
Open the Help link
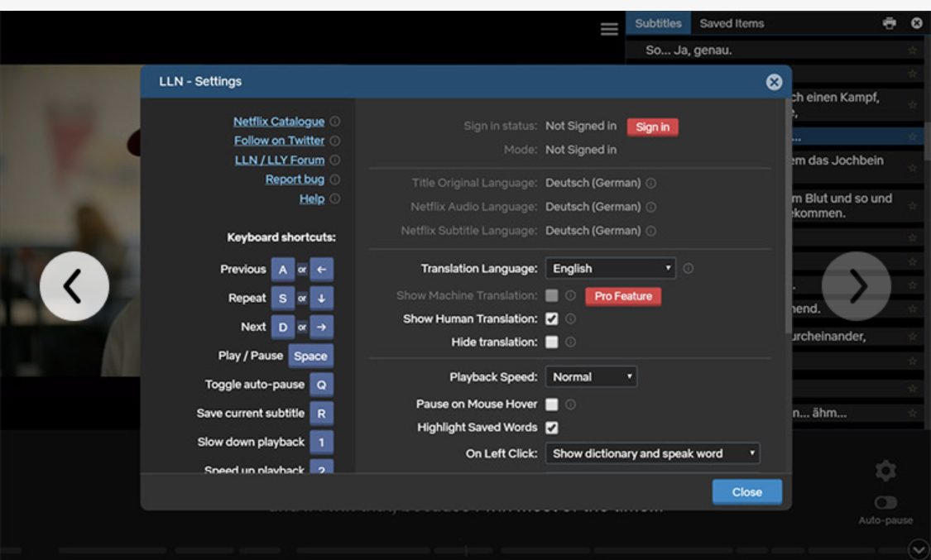[312, 199]
